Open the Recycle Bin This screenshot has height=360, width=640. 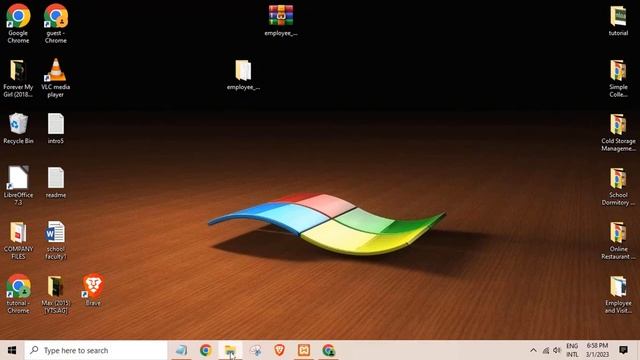point(18,128)
